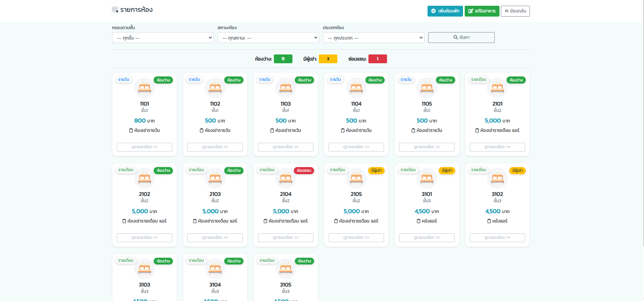Click the แก้ไขอาคาร edit building button
Viewport: 644px width, 301px height.
pyautogui.click(x=482, y=11)
